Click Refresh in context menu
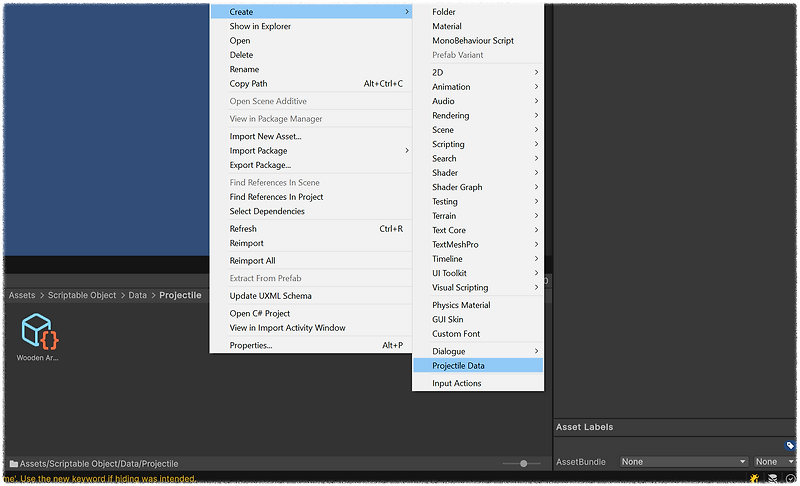The image size is (800, 486). [x=311, y=228]
